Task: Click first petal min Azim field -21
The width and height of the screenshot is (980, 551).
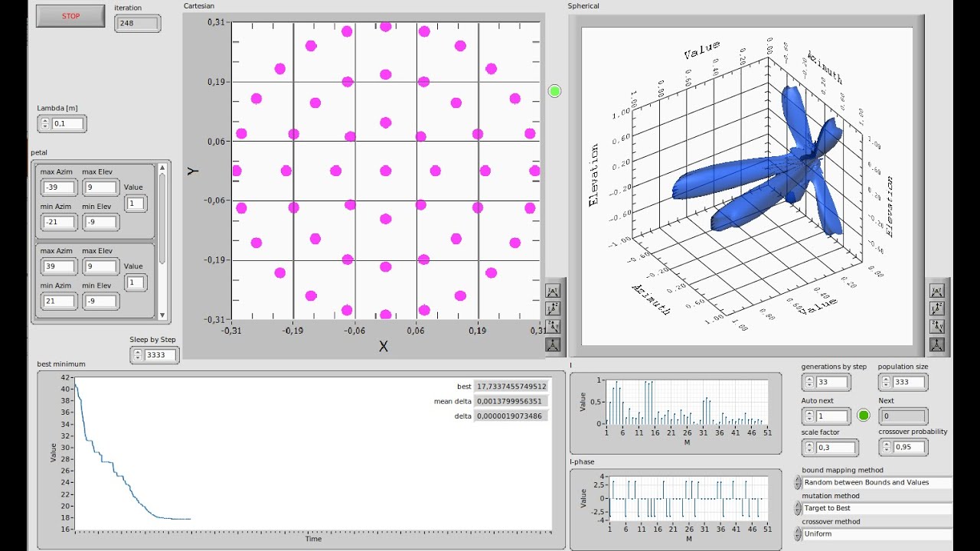Action: point(59,223)
